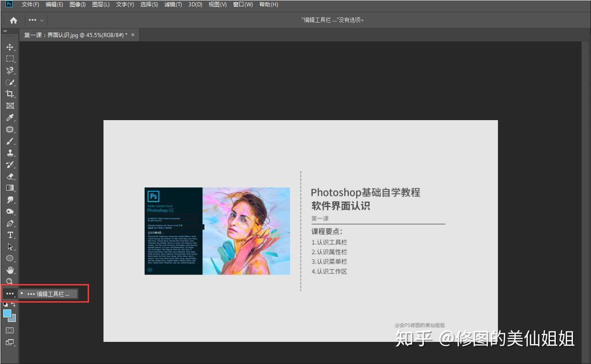Screen dimensions: 591x364
Task: Reset default foreground and background colors
Action: [5, 304]
